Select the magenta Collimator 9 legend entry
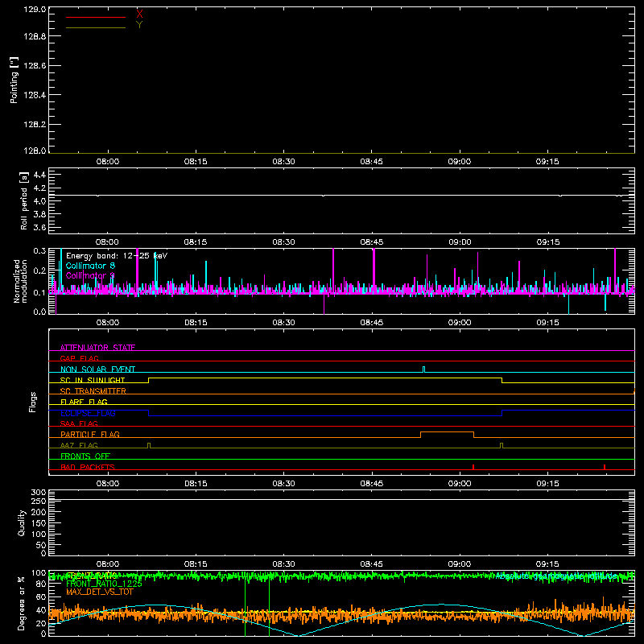644x644 pixels. point(90,275)
